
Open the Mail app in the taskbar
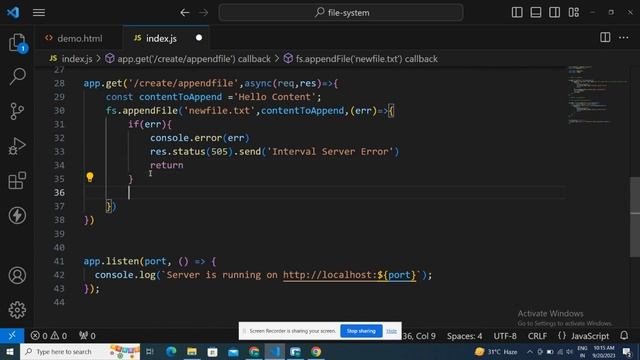click(233, 351)
